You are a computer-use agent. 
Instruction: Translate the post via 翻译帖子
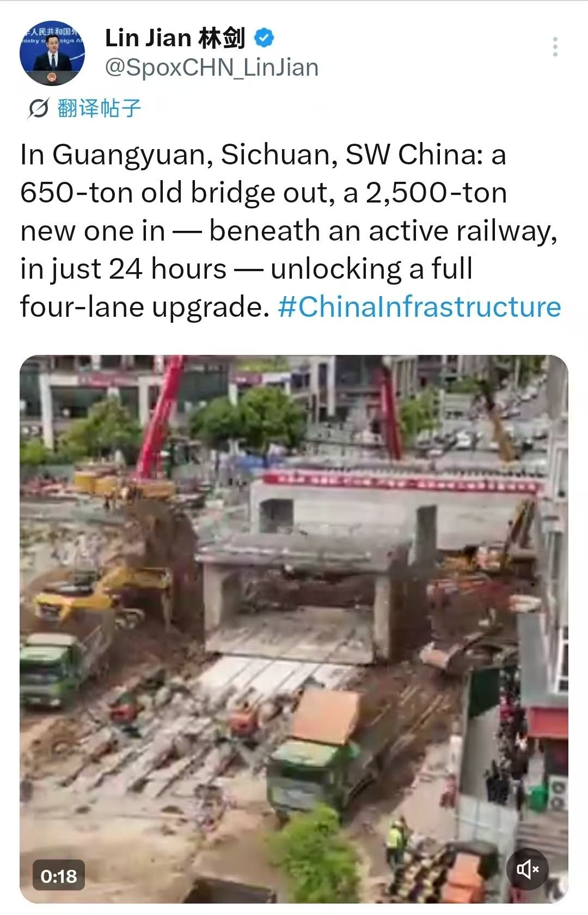coord(99,108)
